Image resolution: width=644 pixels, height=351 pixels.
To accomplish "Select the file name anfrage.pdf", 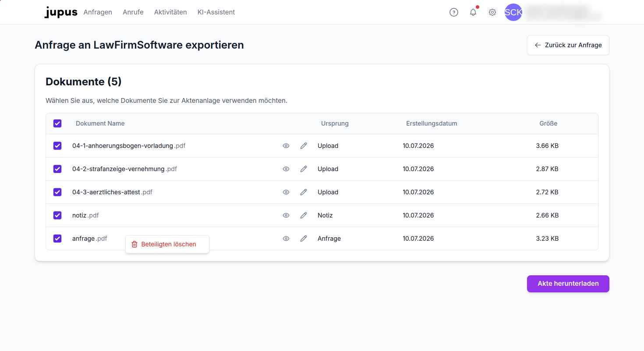I will [90, 239].
